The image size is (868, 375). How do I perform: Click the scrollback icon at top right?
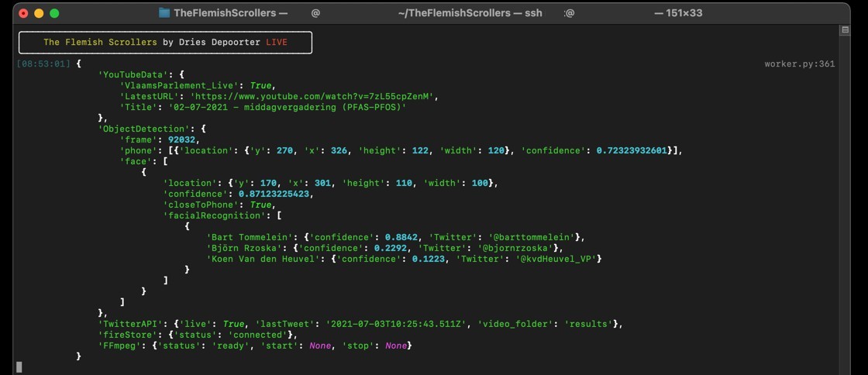pyautogui.click(x=845, y=30)
